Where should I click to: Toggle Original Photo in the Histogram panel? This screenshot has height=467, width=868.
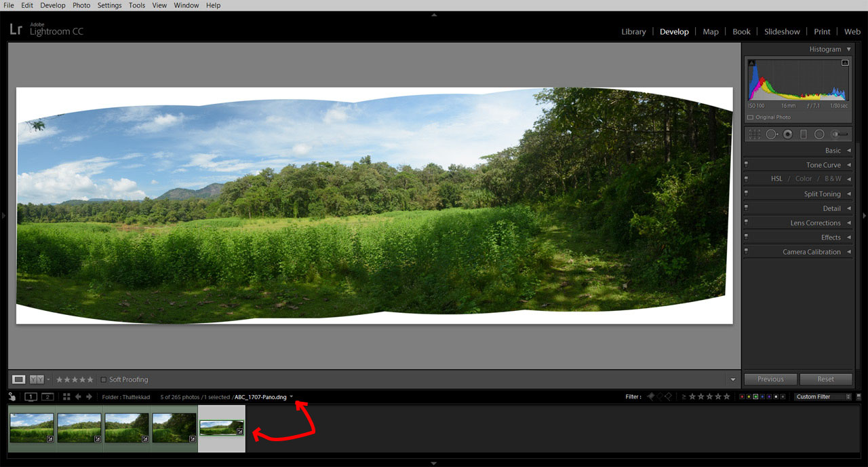click(751, 117)
